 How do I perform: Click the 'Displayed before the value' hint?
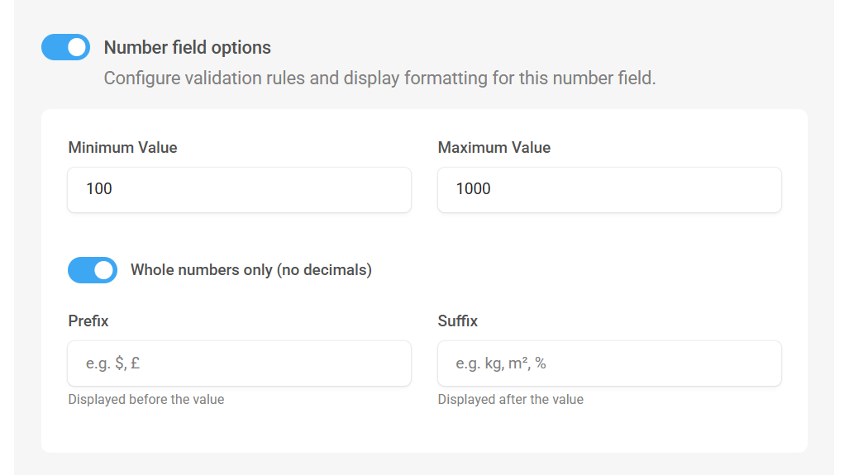click(146, 399)
